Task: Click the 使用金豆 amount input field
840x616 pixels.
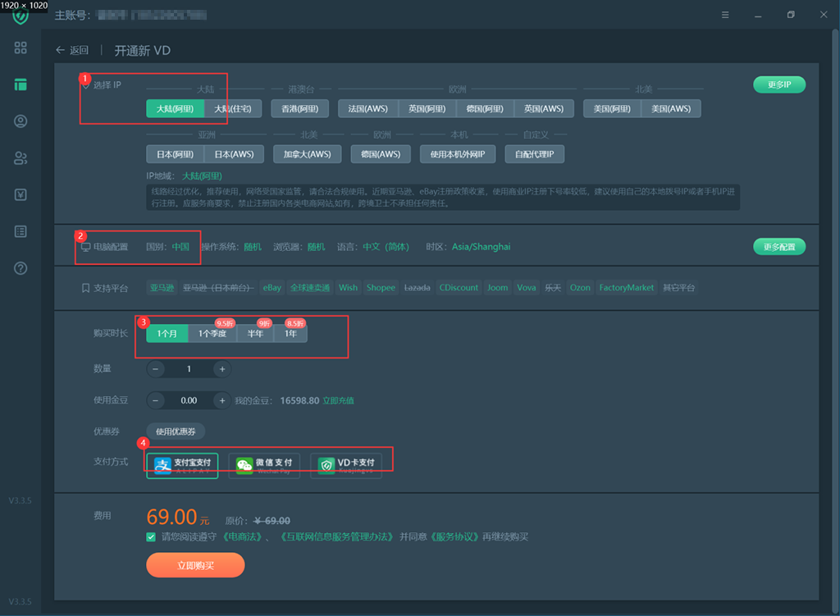Action: (x=189, y=400)
